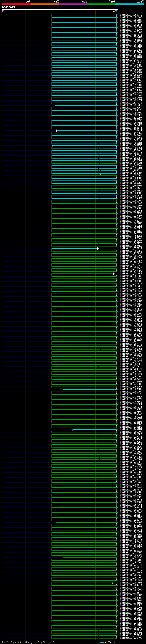Select hit UniRef100_Q8JH71
146x644 pixels.
pos(131,369)
